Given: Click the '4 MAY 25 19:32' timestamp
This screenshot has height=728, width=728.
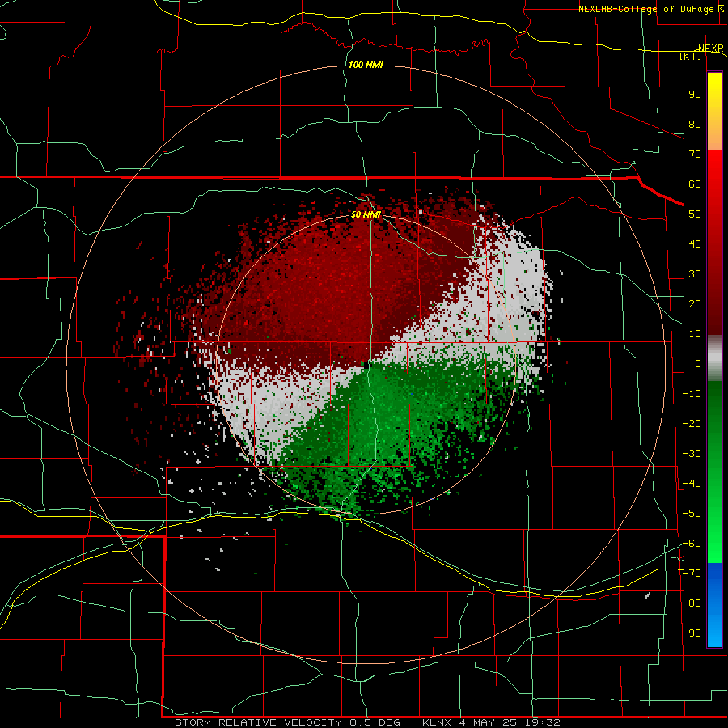Looking at the screenshot, I should [x=510, y=722].
